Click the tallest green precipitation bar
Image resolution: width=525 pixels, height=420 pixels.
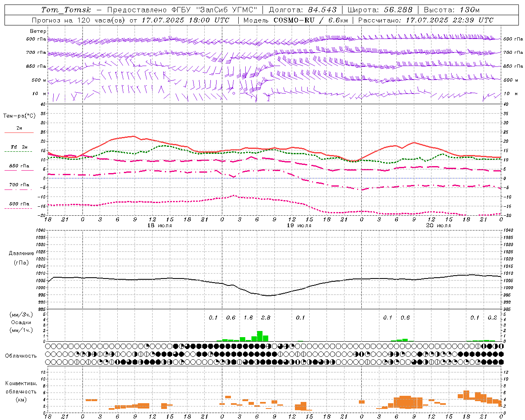click(260, 336)
